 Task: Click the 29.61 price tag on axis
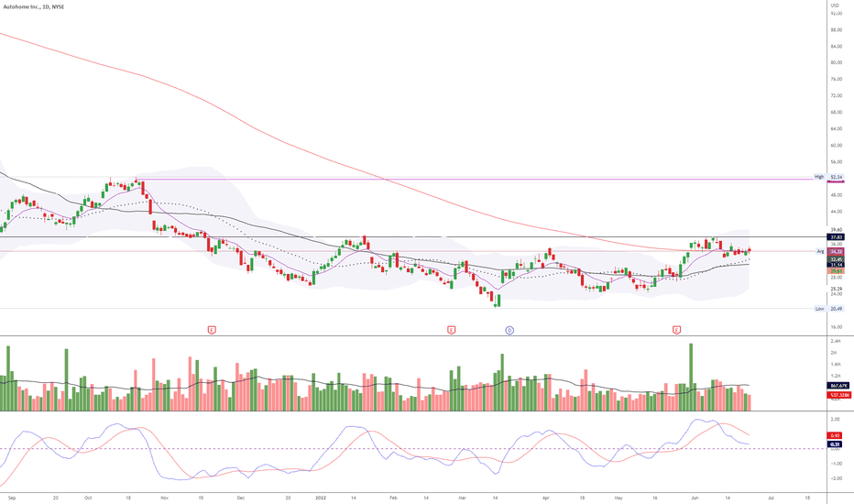pos(836,271)
